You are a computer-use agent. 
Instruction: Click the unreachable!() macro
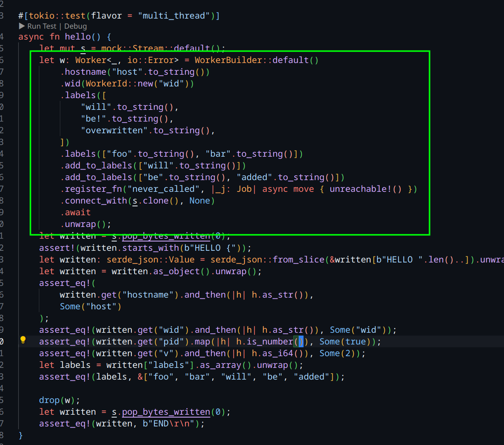coord(365,189)
